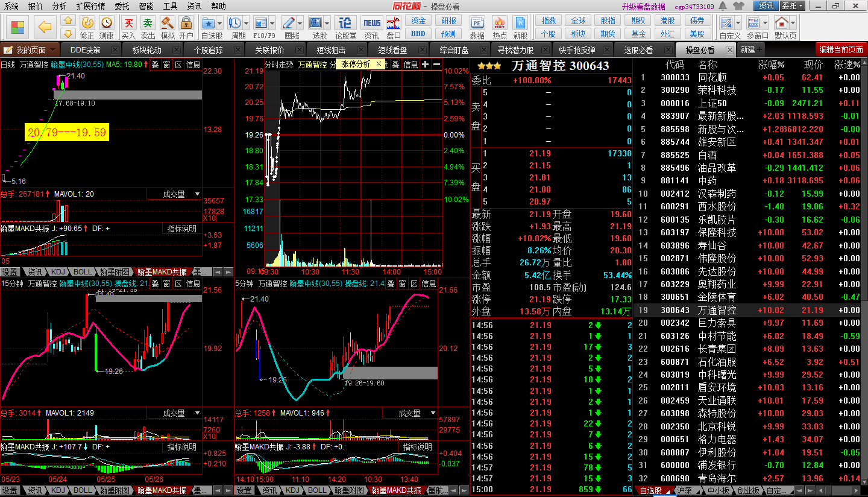This screenshot has height=497, width=868.
Task: Select the 创业板 tab under the stock list
Action: pos(748,491)
